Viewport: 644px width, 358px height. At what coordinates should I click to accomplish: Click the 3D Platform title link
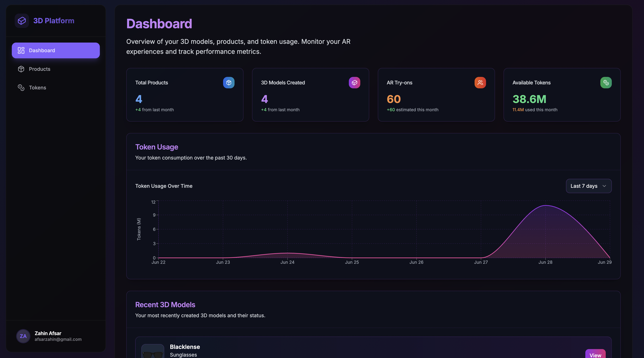54,21
